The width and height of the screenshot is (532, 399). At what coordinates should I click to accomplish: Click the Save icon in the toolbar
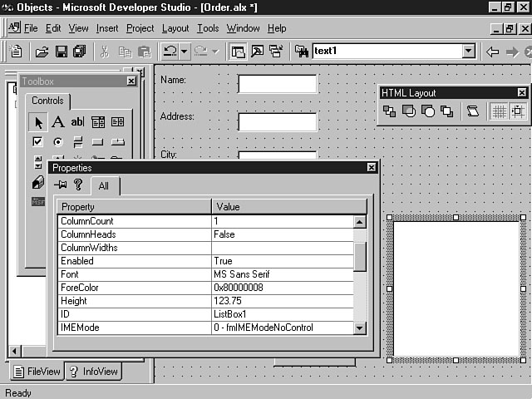pos(61,52)
